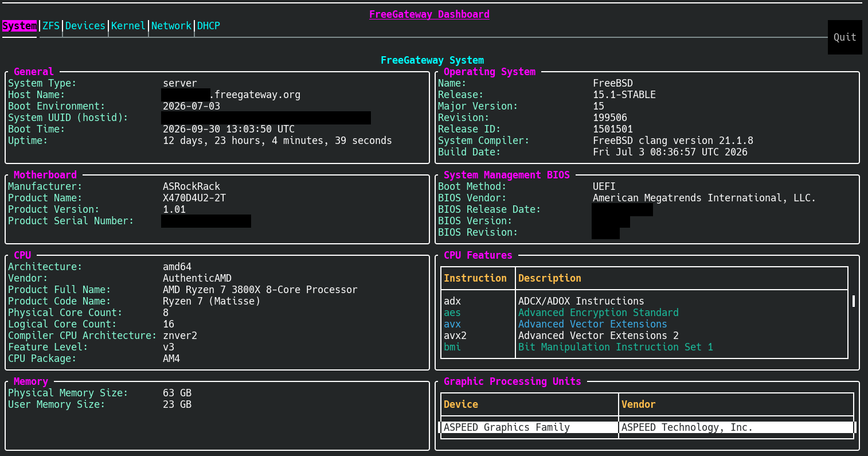Click the Device column header
The image size is (868, 456).
tap(461, 404)
